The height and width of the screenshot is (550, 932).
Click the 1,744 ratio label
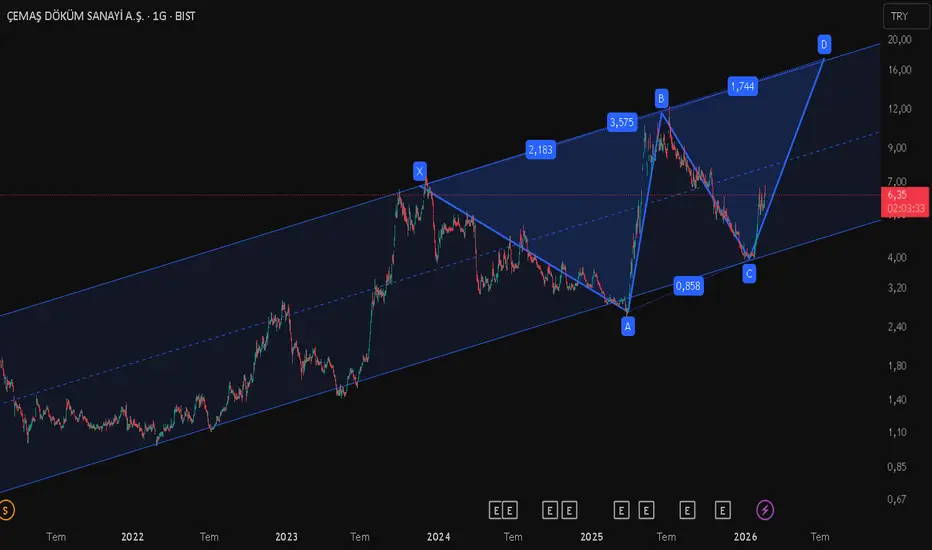point(742,86)
